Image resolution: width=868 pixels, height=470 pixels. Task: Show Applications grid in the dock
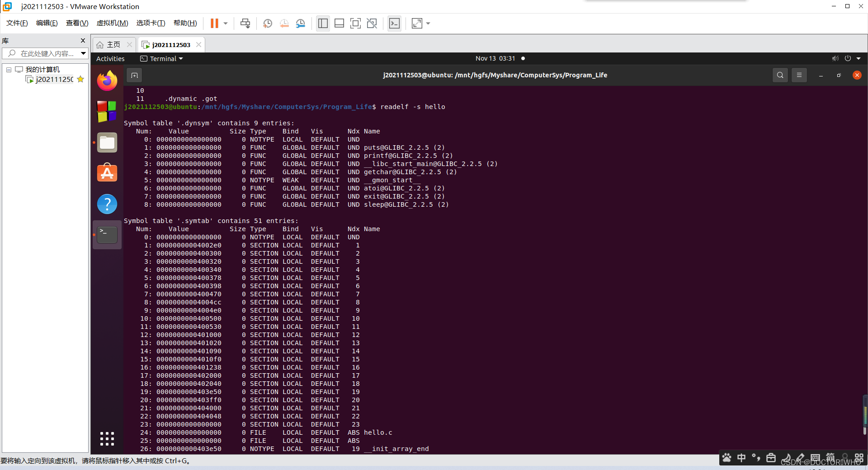click(x=107, y=439)
